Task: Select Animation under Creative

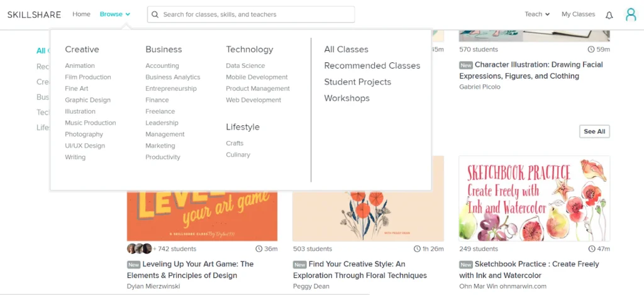Action: tap(80, 66)
